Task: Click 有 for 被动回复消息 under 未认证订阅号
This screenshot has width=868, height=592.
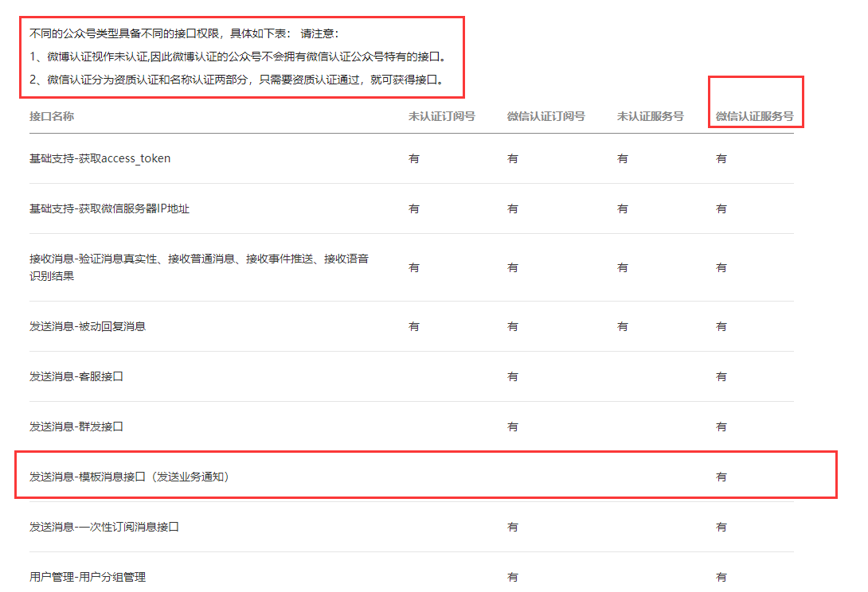Action: (413, 326)
